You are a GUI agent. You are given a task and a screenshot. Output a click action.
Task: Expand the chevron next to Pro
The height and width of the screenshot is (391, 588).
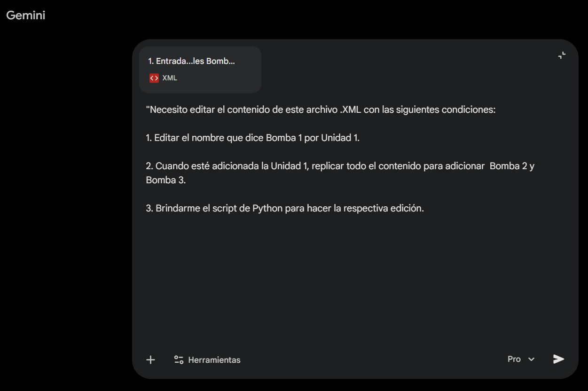coord(532,360)
